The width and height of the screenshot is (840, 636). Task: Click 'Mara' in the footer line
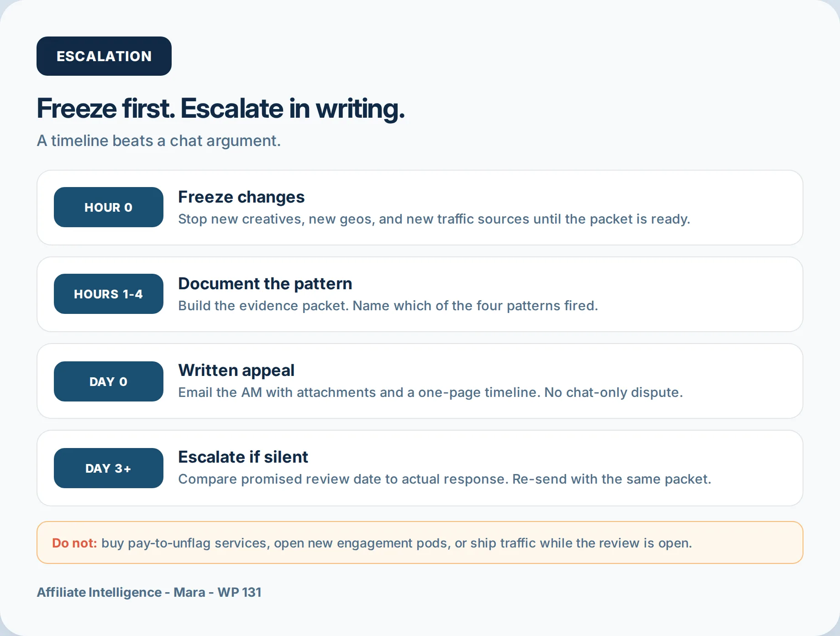pyautogui.click(x=189, y=592)
